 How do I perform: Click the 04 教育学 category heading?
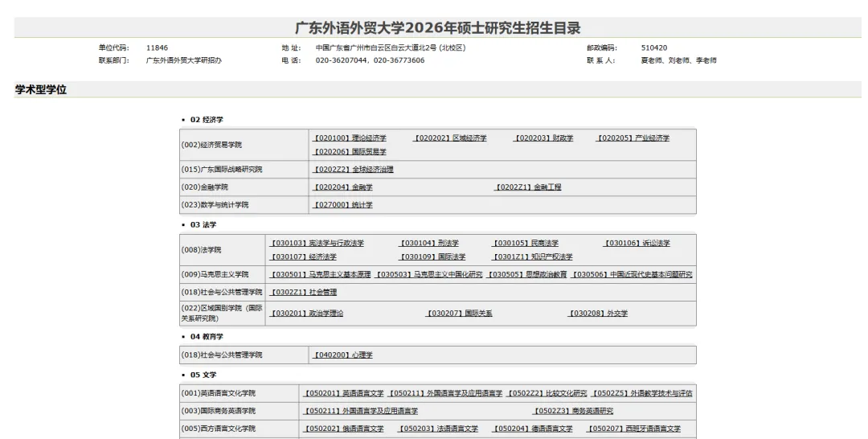pyautogui.click(x=207, y=337)
